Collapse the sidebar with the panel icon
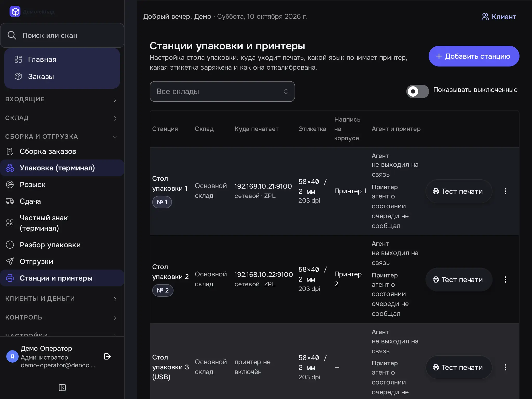This screenshot has height=399, width=532. click(x=62, y=388)
